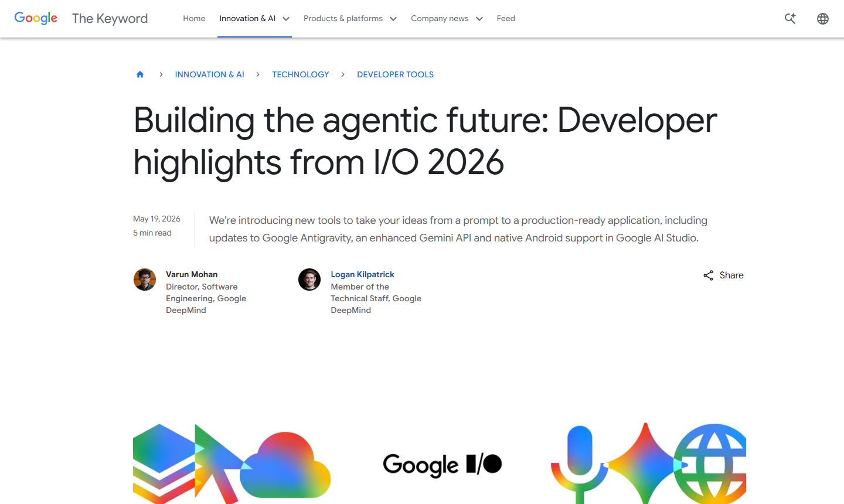Image resolution: width=844 pixels, height=504 pixels.
Task: Click the May 19, 2026 date
Action: click(156, 219)
